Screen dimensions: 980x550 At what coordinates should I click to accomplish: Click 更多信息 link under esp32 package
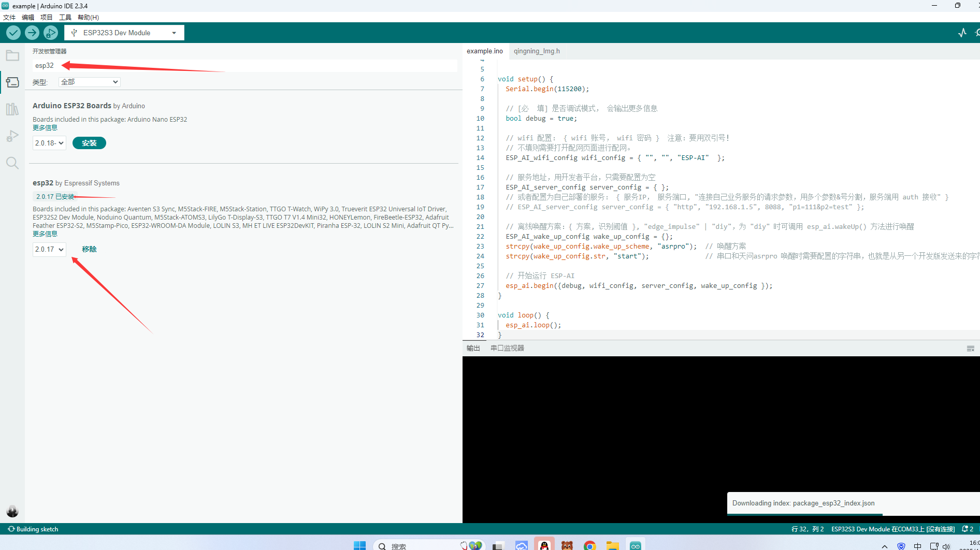click(x=45, y=234)
